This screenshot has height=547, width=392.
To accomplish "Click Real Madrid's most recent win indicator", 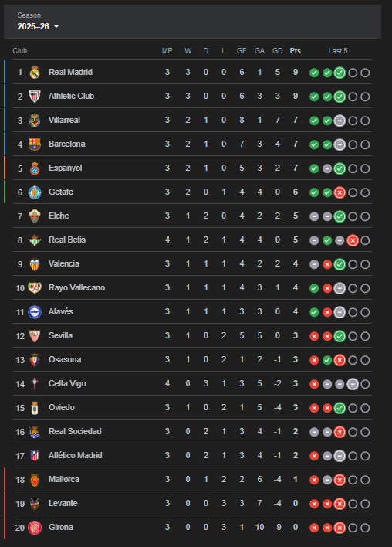I will click(x=340, y=73).
